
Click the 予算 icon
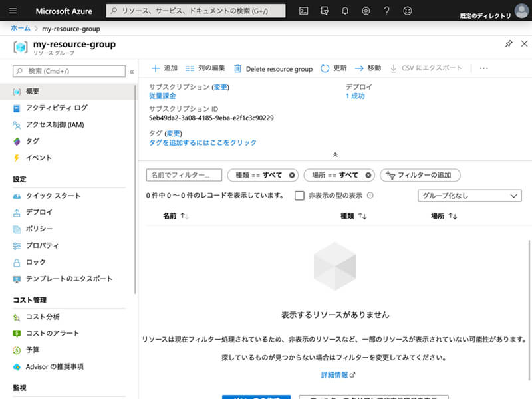17,350
